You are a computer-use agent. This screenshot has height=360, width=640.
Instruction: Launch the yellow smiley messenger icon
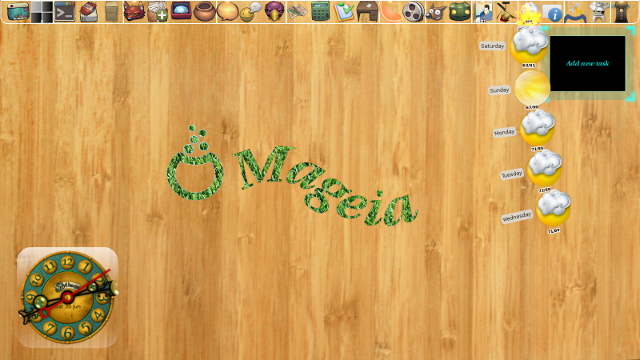(x=250, y=11)
